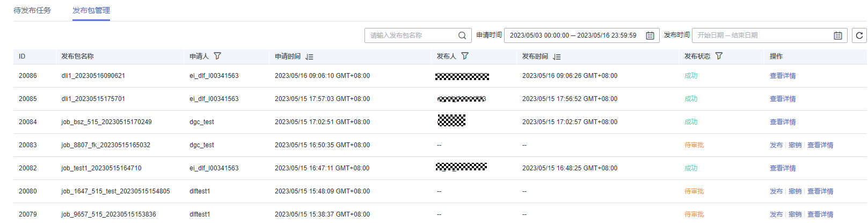Image resolution: width=868 pixels, height=223 pixels.
Task: Click 撤销 for package 20080
Action: click(x=794, y=191)
